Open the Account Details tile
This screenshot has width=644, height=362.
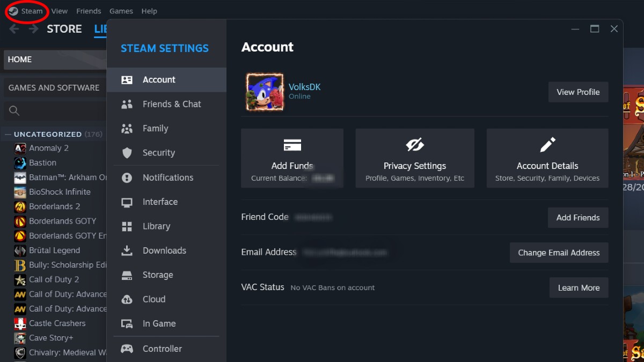(x=547, y=158)
